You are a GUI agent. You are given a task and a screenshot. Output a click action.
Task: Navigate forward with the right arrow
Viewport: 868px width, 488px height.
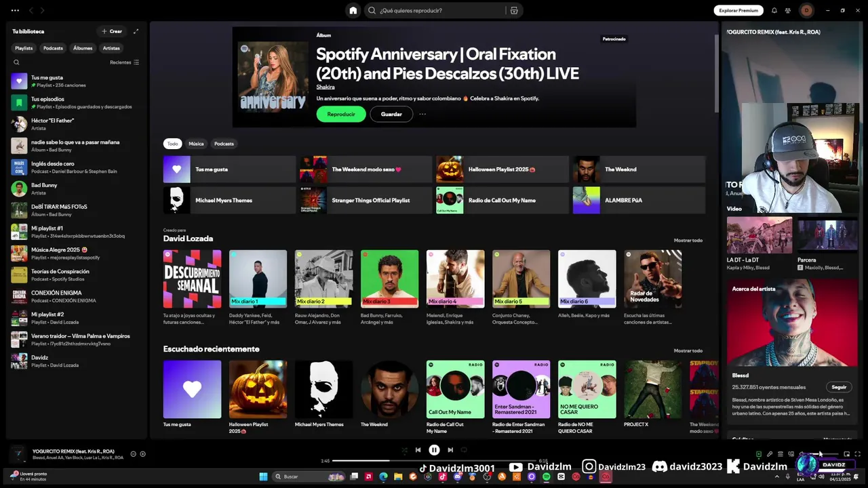point(42,10)
